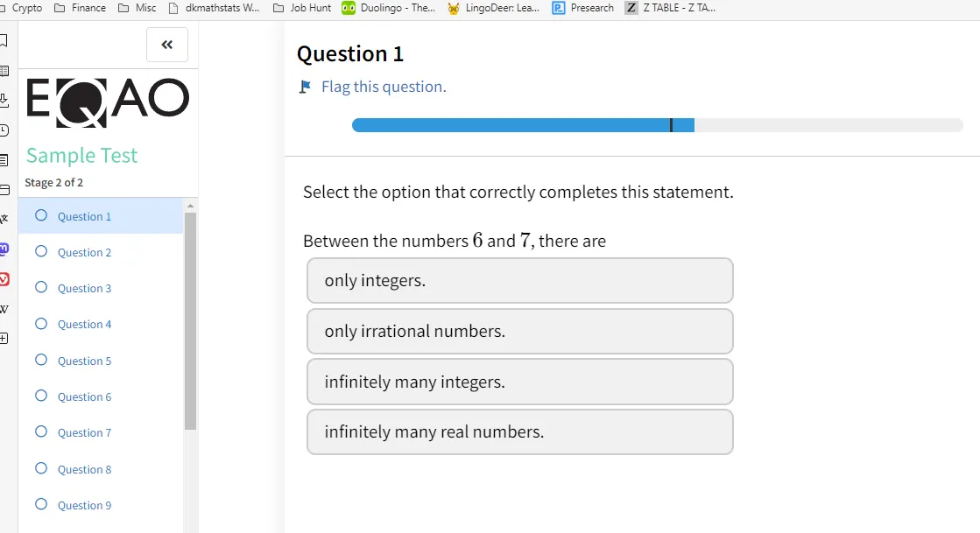Viewport: 980px width, 533px height.
Task: Select the Question 2 radio circle
Action: pyautogui.click(x=41, y=251)
